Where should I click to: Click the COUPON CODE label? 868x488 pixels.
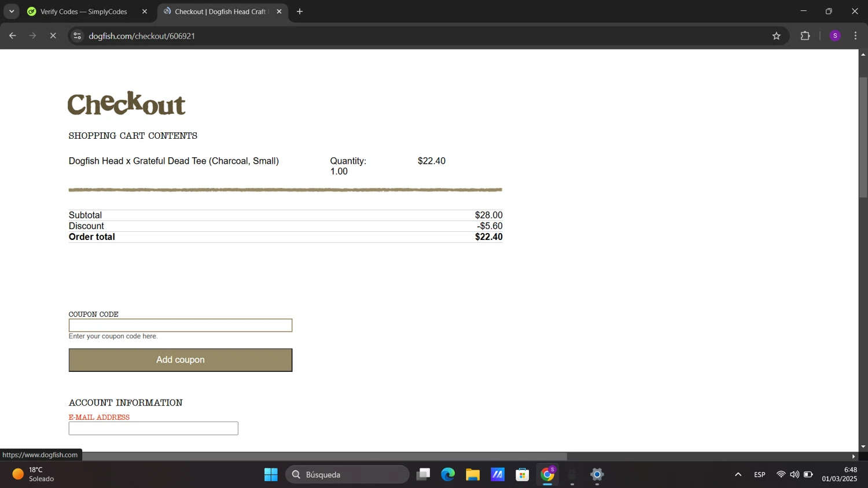tap(94, 315)
